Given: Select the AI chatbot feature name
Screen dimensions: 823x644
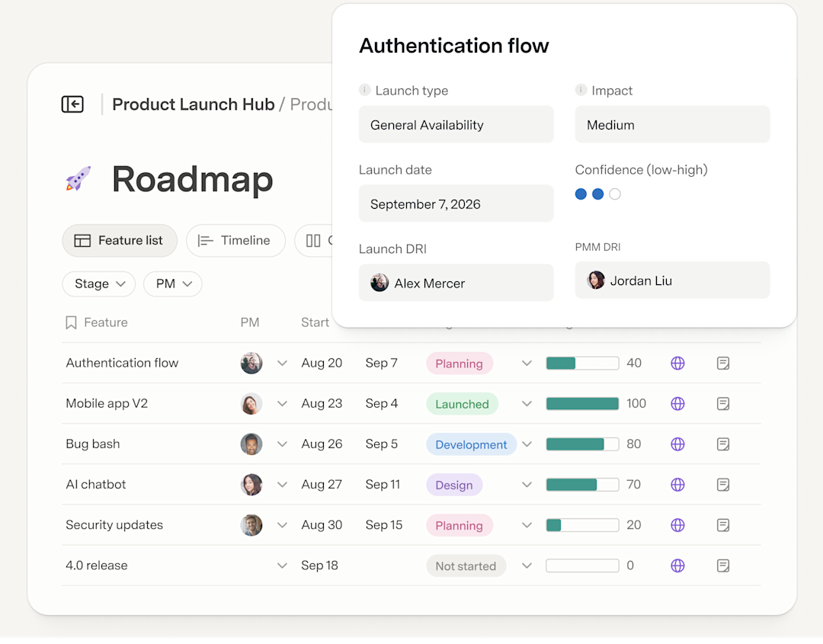Looking at the screenshot, I should tap(96, 484).
